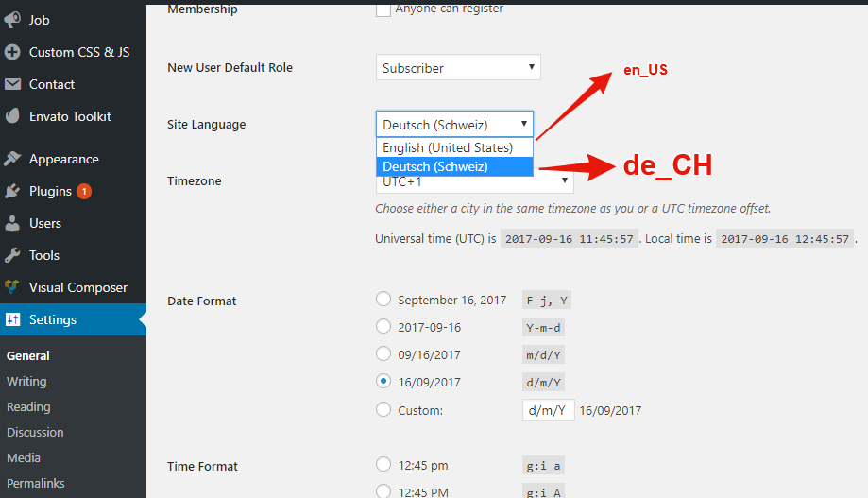Click the Custom CSS & JS plus icon

click(12, 52)
